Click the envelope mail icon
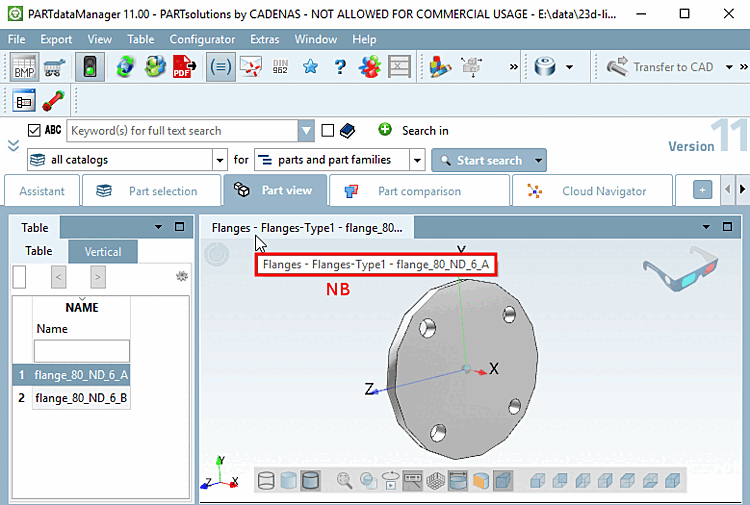 (251, 67)
